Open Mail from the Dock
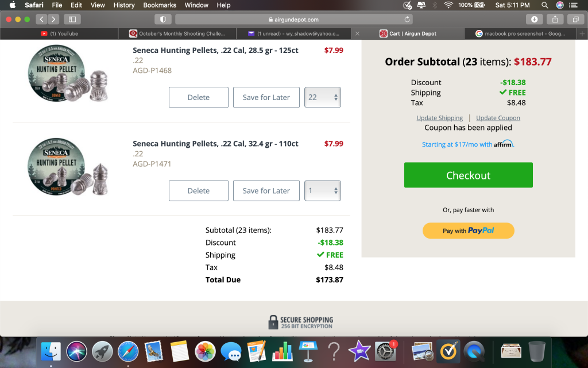588x368 pixels. [x=154, y=351]
